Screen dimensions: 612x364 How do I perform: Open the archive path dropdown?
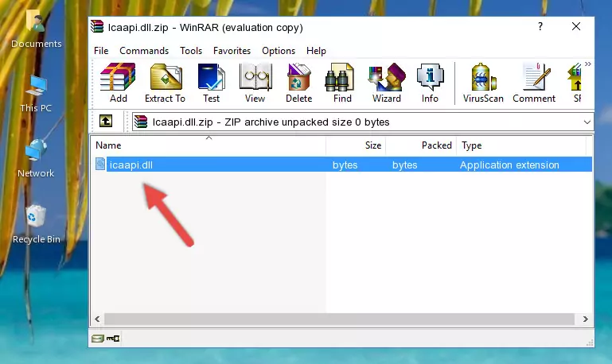coord(587,122)
